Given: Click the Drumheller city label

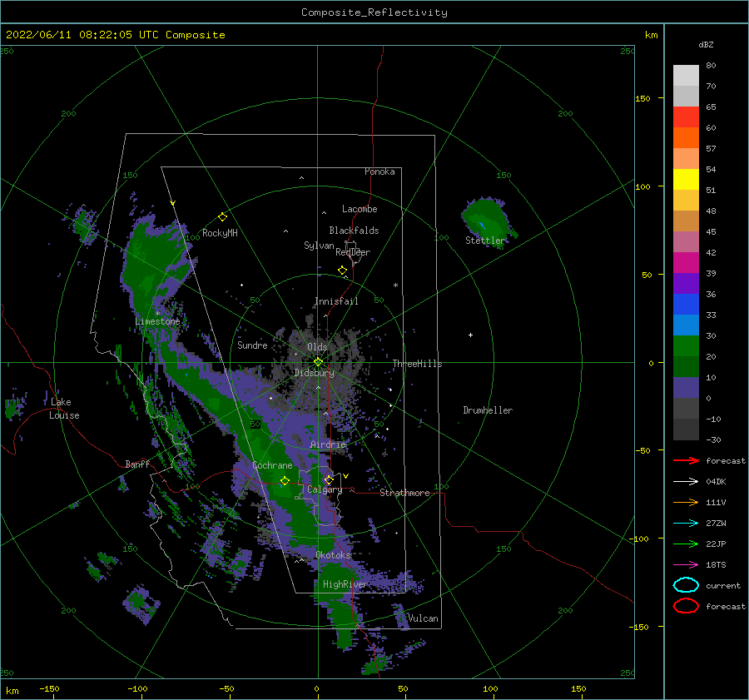Looking at the screenshot, I should 488,410.
